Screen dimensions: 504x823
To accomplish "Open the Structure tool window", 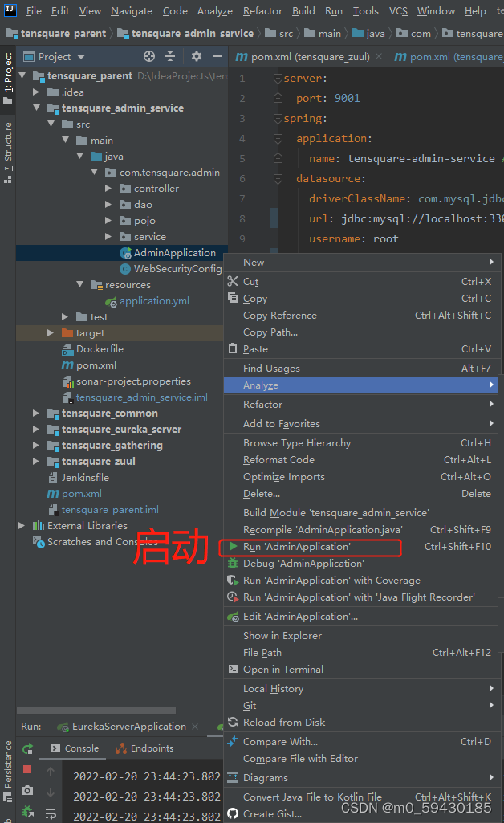I will 8,153.
